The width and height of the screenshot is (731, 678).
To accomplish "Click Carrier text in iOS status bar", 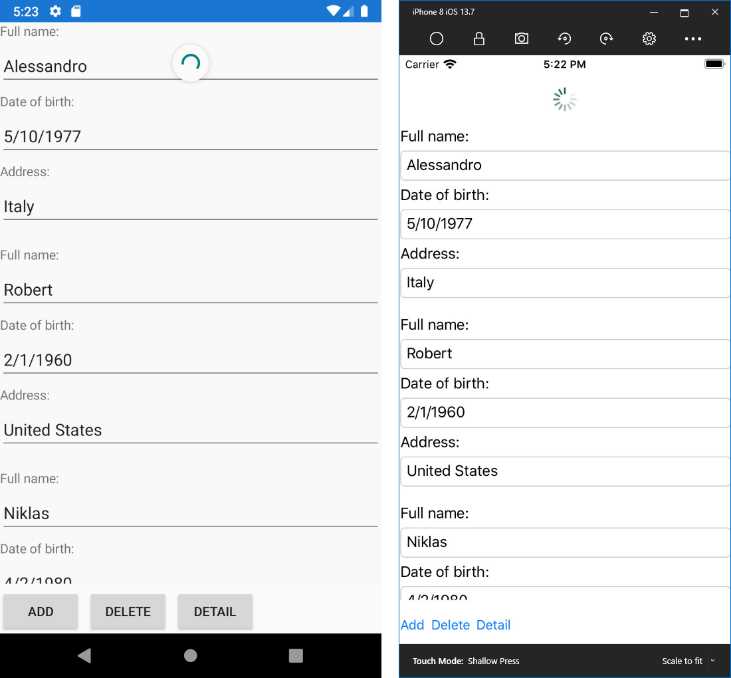I will (x=422, y=64).
